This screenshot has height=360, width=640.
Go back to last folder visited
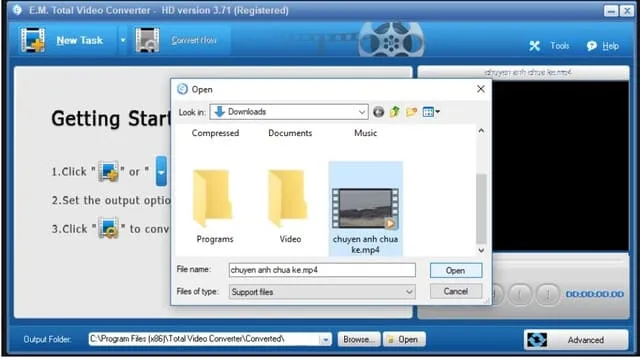click(378, 112)
